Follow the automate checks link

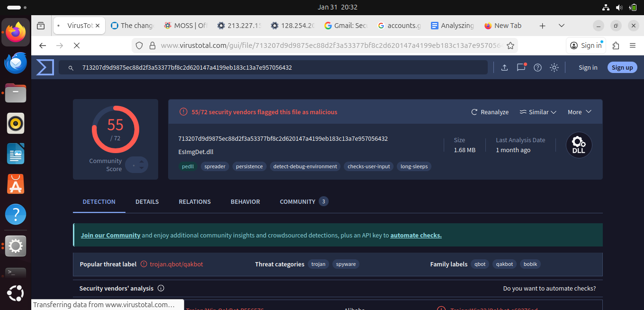(x=416, y=235)
